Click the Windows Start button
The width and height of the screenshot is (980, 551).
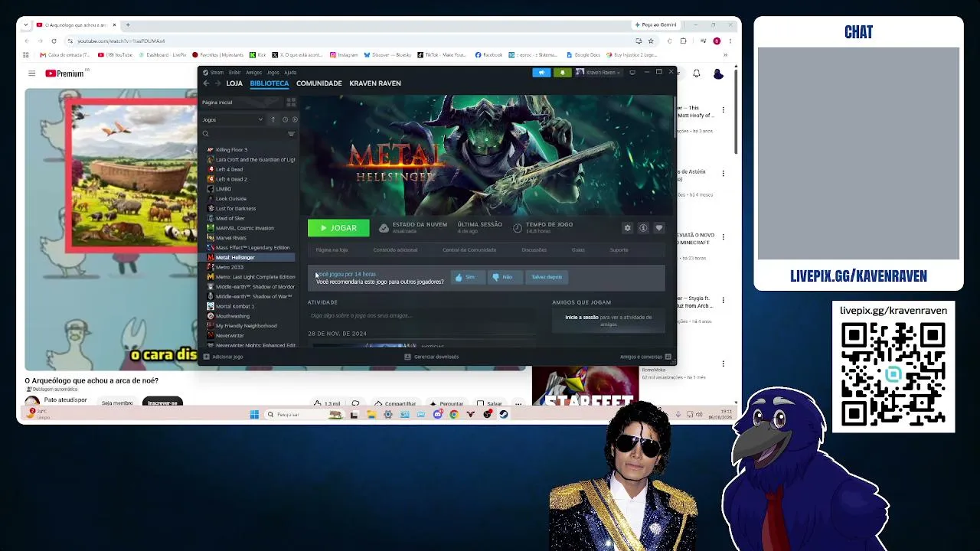click(x=254, y=415)
